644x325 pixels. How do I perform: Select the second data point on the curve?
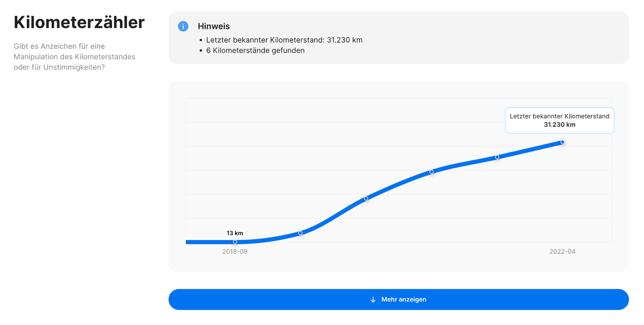300,233
